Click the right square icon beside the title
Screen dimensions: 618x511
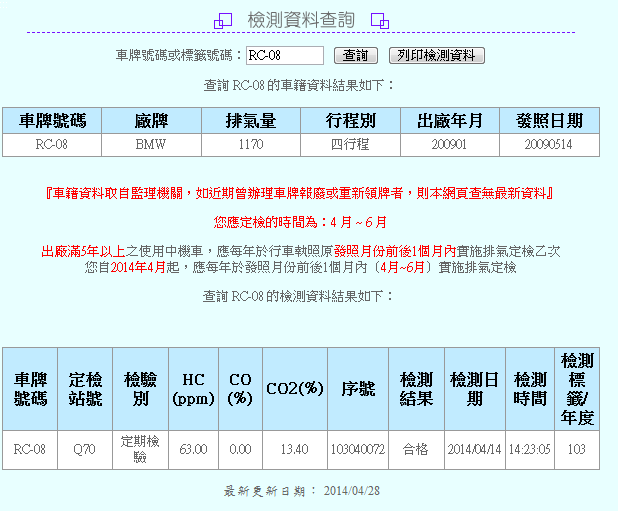pos(380,21)
